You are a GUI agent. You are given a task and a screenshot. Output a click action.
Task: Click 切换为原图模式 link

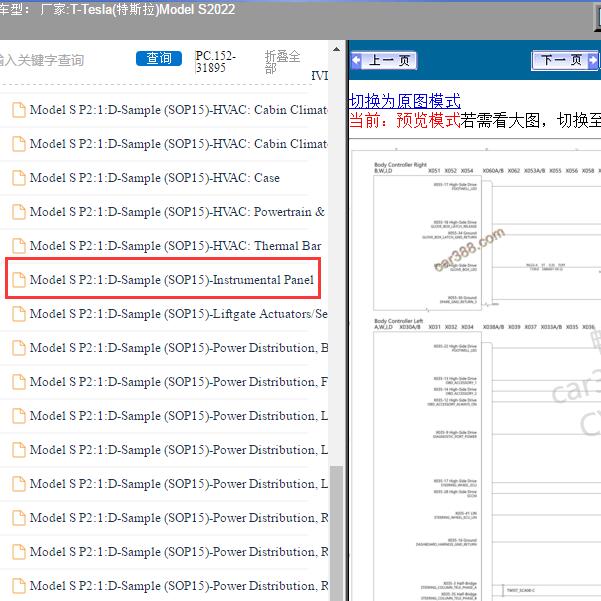pyautogui.click(x=405, y=101)
